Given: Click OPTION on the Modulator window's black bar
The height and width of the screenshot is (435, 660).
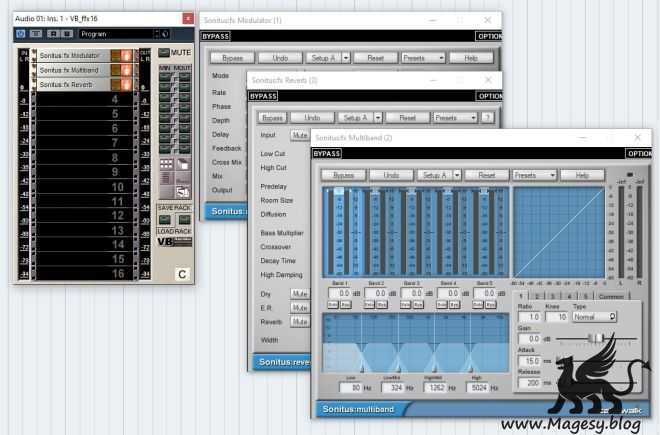Looking at the screenshot, I should click(489, 36).
